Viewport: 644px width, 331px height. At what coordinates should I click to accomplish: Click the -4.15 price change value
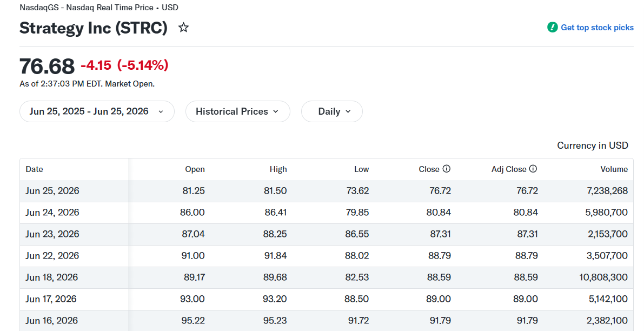(96, 65)
